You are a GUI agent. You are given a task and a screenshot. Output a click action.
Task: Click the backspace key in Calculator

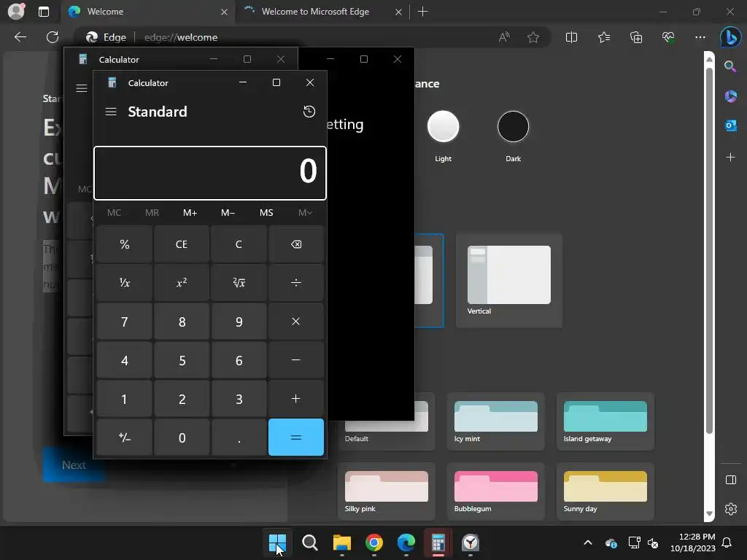pos(296,244)
